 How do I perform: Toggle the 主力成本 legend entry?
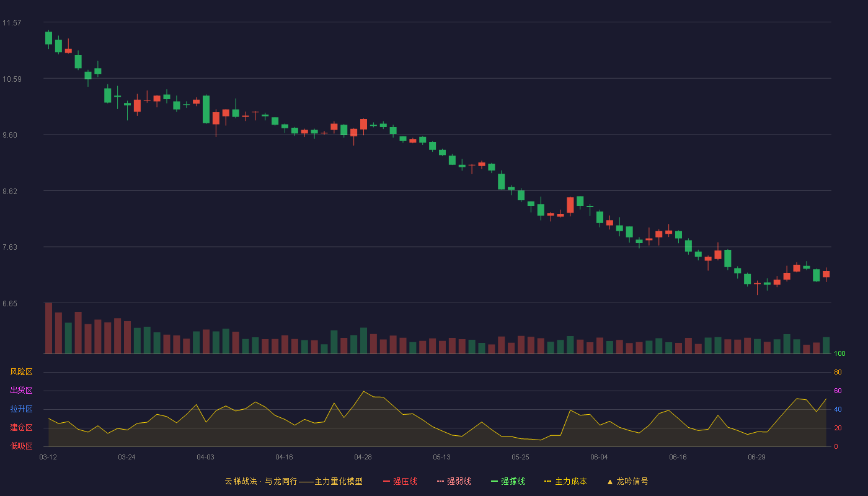coord(565,481)
